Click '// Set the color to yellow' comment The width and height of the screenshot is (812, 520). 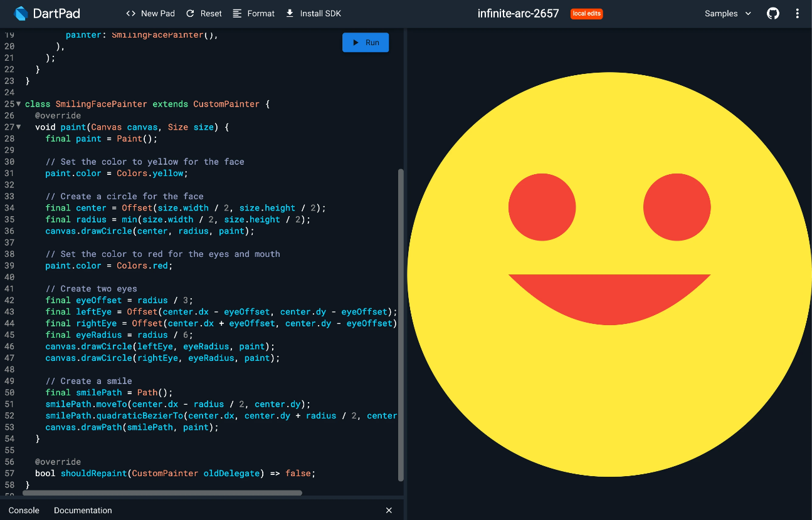pos(145,162)
